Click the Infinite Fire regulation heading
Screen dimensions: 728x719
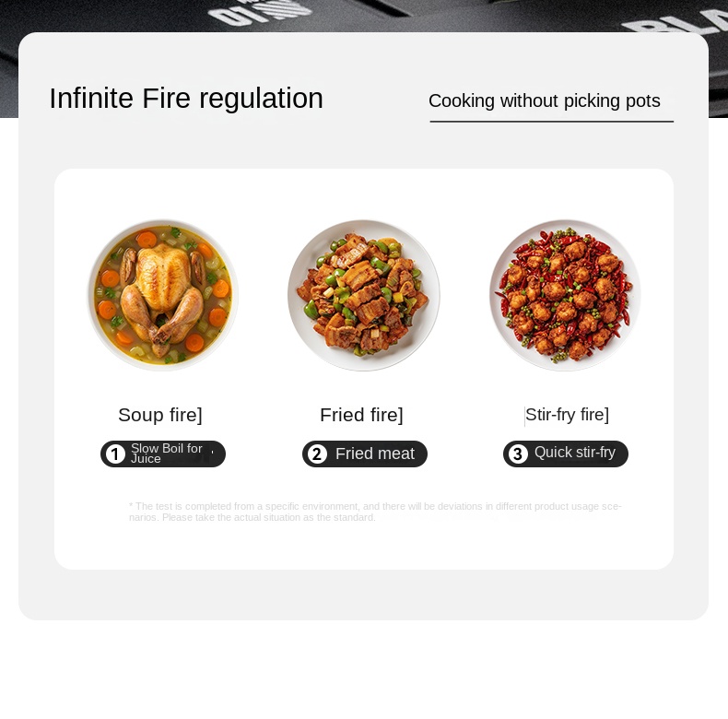pyautogui.click(x=186, y=98)
